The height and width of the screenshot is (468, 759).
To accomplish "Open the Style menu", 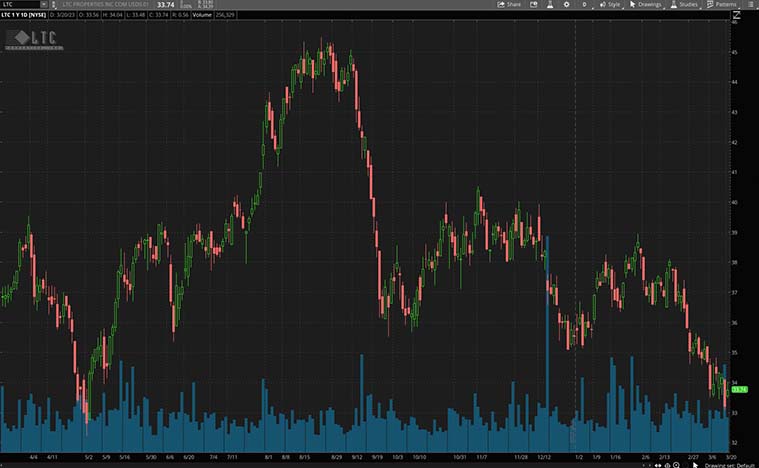I will click(609, 4).
